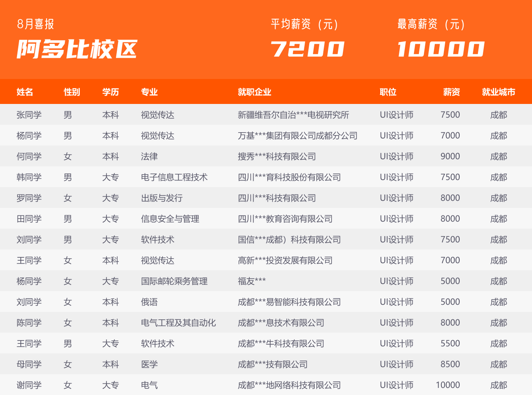
Task: Click the salary value 9000
Action: pyautogui.click(x=450, y=156)
